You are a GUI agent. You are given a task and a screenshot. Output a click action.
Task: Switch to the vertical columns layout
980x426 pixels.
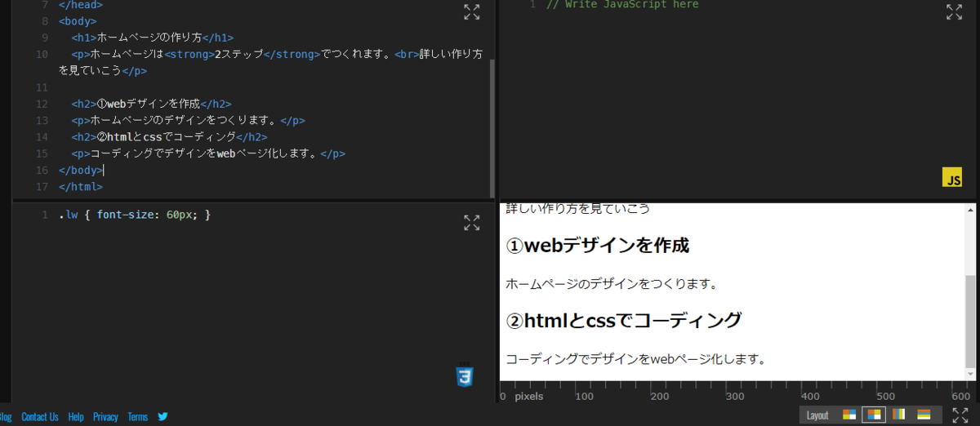[898, 415]
